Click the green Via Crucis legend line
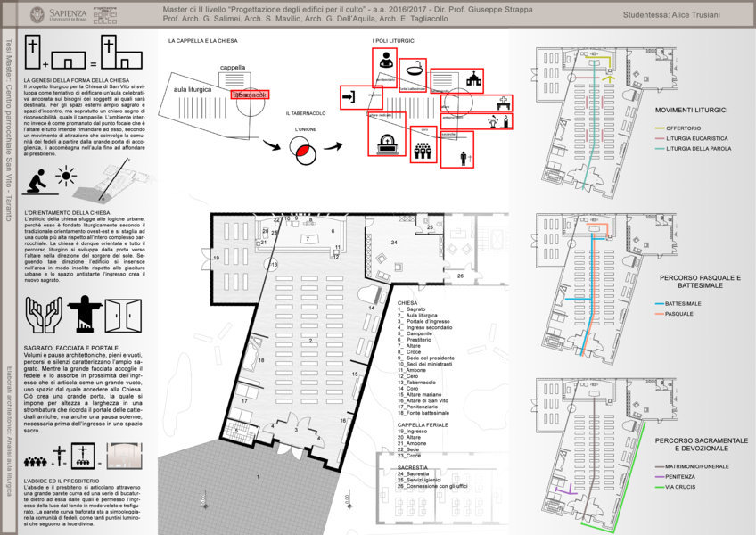The width and height of the screenshot is (756, 535). coord(659,487)
